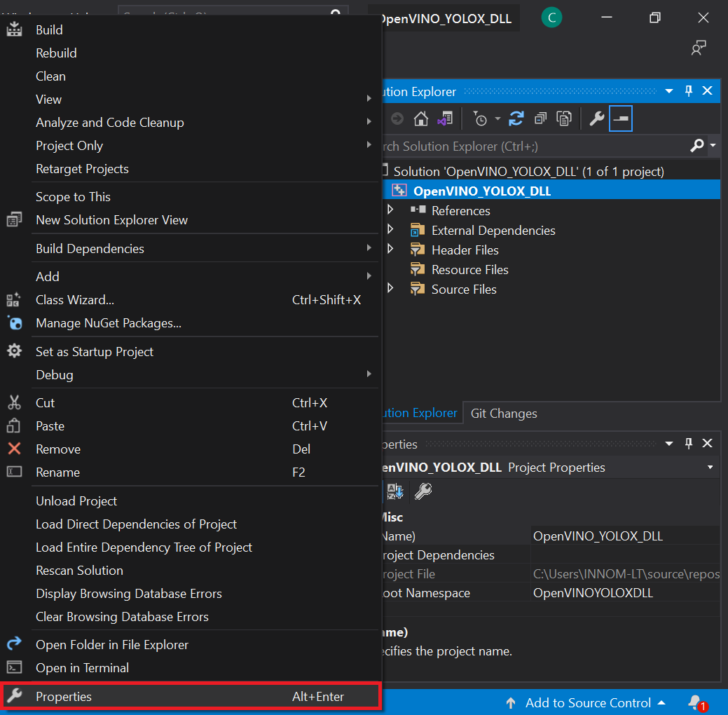Click the Collapse All icon in Solution Explorer
728x715 pixels.
tap(540, 118)
